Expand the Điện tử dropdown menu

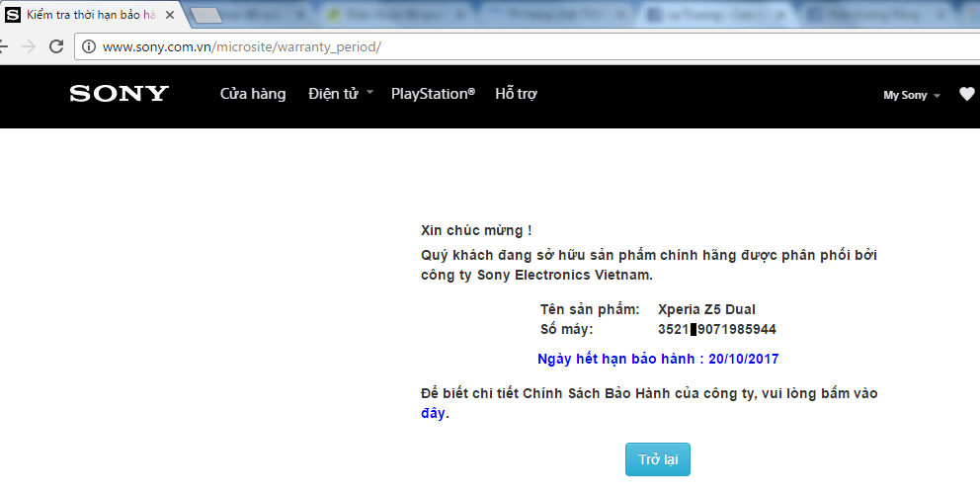[340, 94]
